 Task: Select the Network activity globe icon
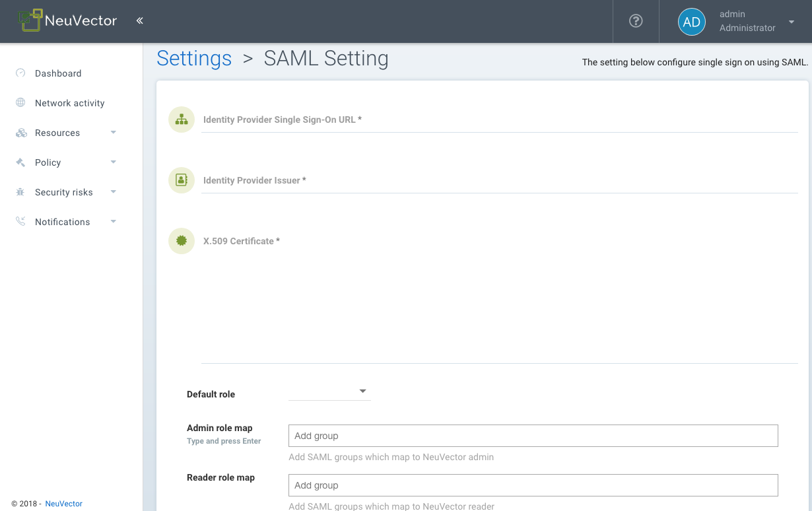pos(20,103)
